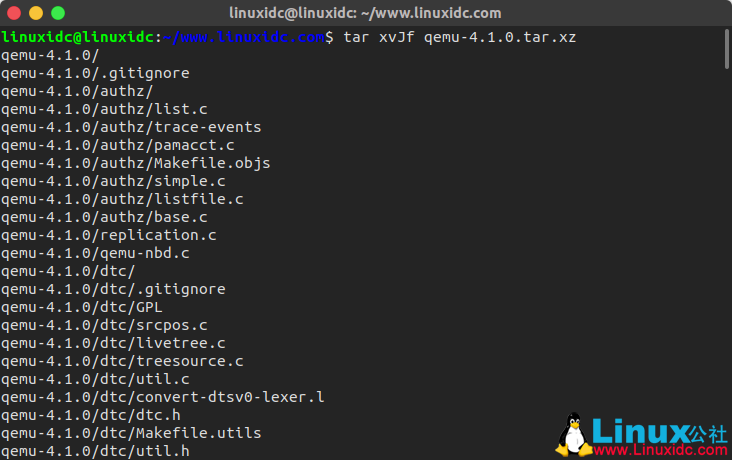This screenshot has height=460, width=732.
Task: Maximize the terminal with the green button
Action: (58, 13)
